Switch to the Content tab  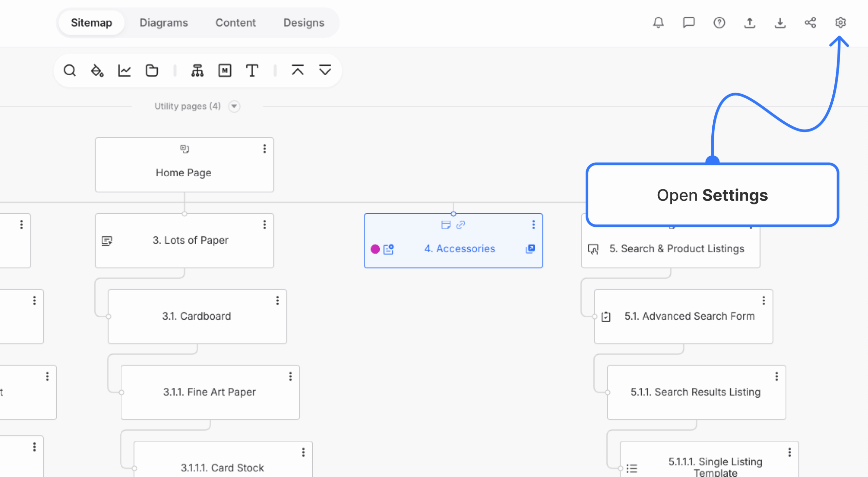236,23
